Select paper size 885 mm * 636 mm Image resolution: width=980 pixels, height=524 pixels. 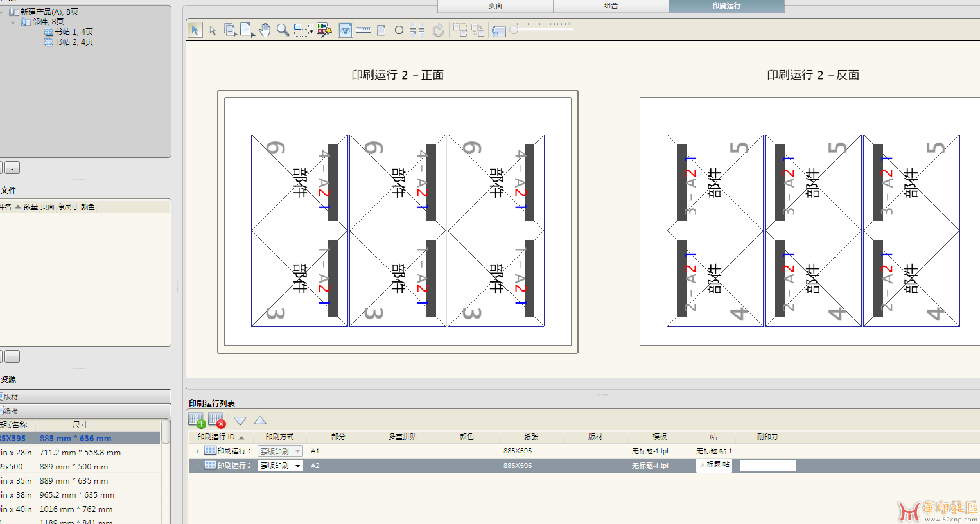(80, 439)
